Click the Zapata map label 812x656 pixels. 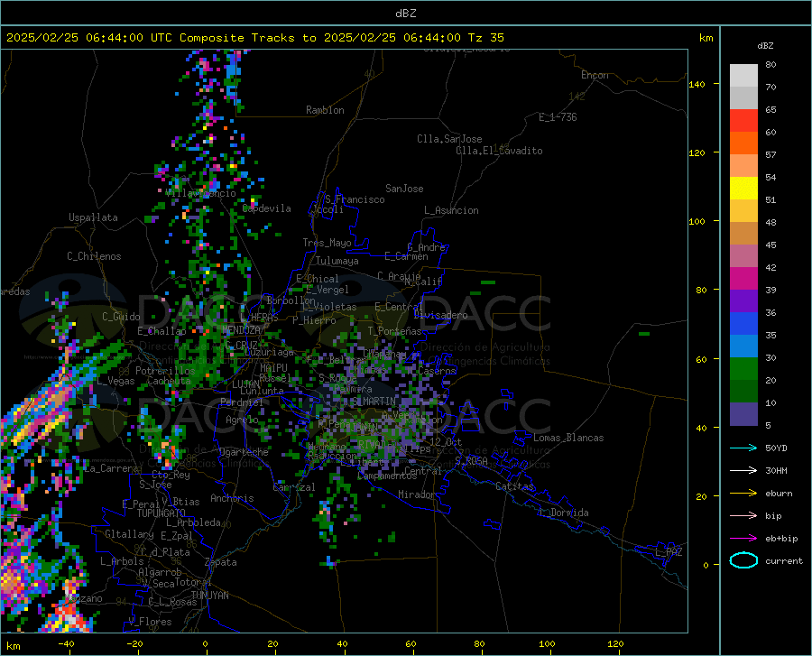point(221,562)
